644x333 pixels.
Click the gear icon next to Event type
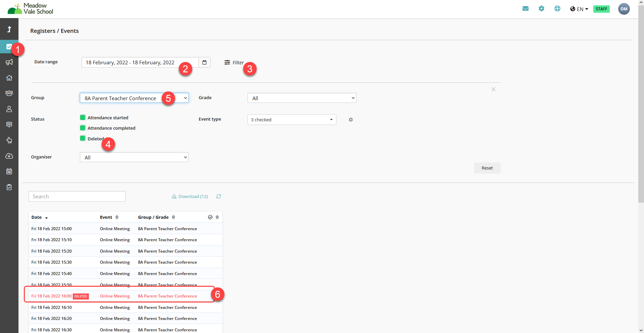(x=351, y=120)
